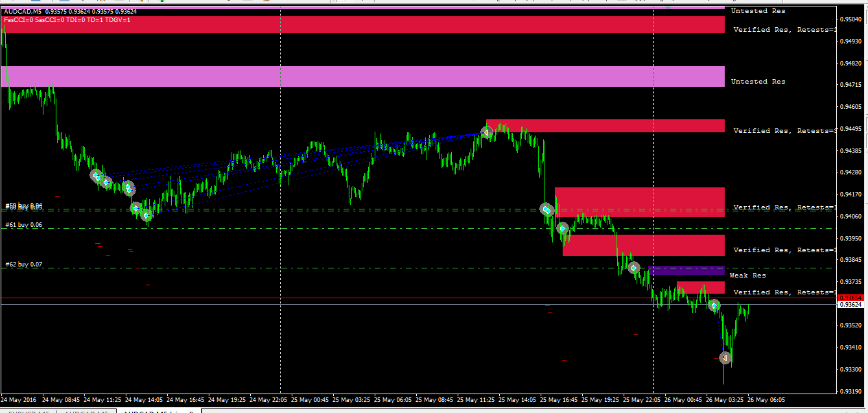Click the current price label 0.93624
The height and width of the screenshot is (413, 868).
tap(851, 304)
